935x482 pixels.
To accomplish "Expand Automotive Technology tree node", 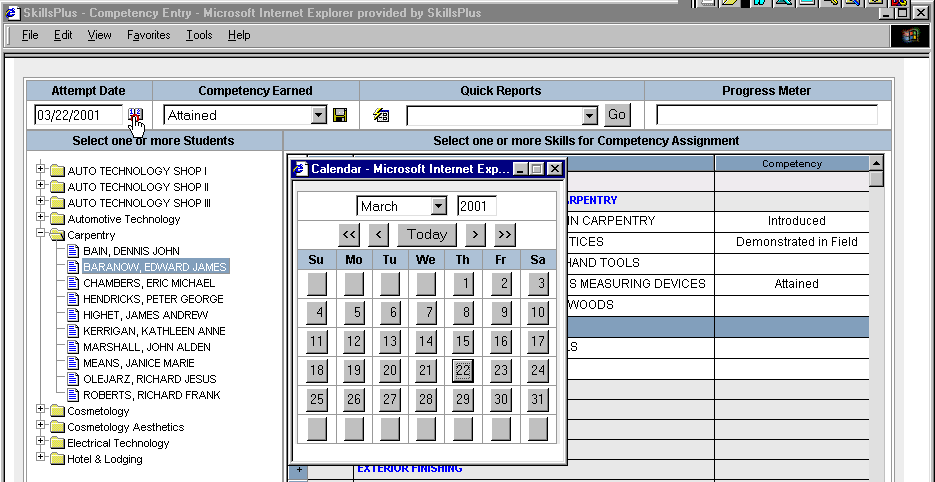I will tap(41, 217).
